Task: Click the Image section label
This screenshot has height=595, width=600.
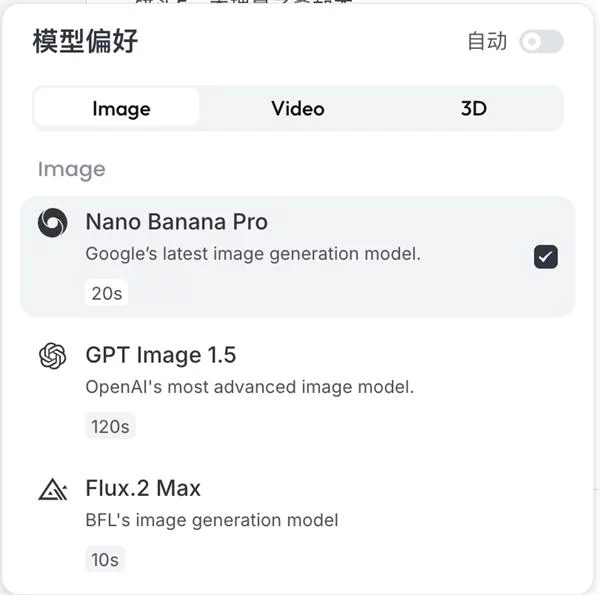Action: pos(71,169)
